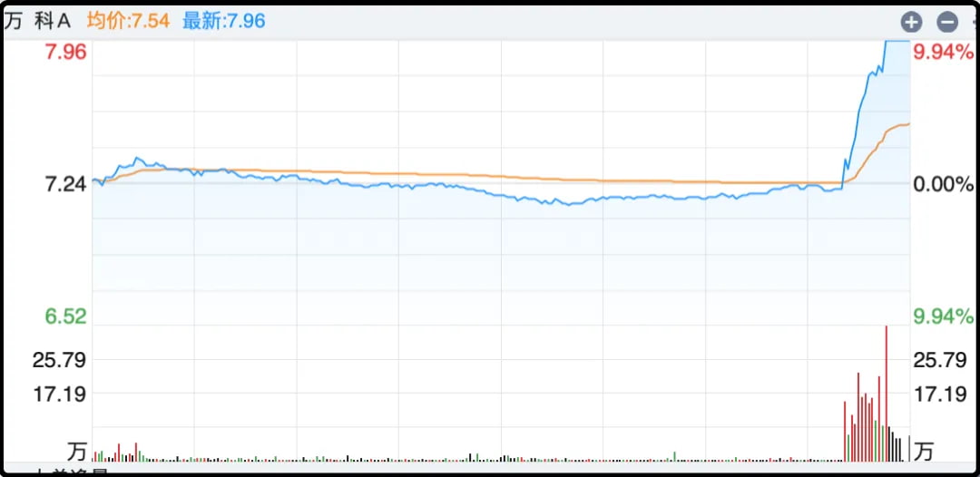The image size is (980, 477).
Task: Click the blue price line at its limit-up plateau
Action: (x=897, y=41)
